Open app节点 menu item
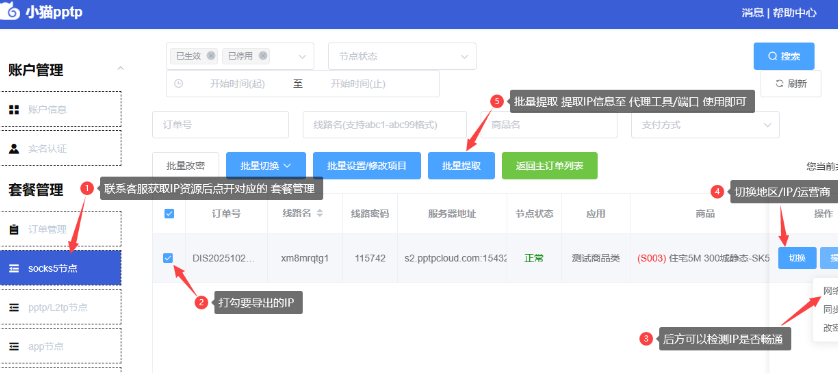Image resolution: width=838 pixels, height=373 pixels. [x=60, y=346]
